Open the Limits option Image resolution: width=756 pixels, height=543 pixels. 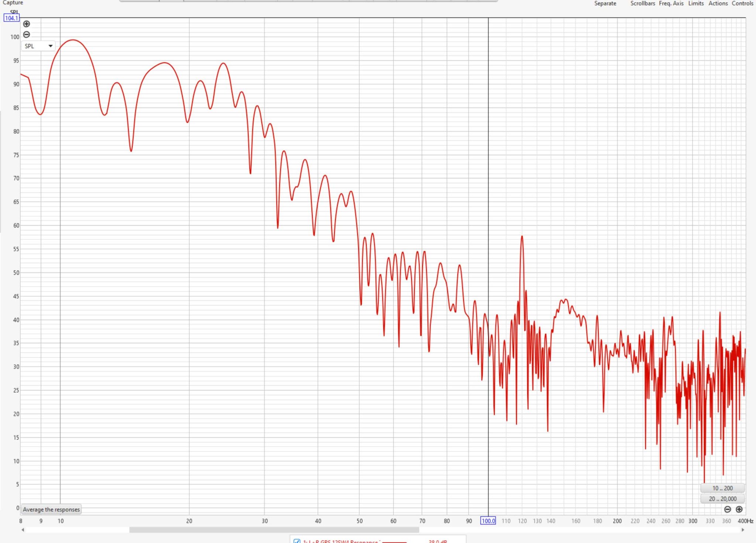point(696,3)
